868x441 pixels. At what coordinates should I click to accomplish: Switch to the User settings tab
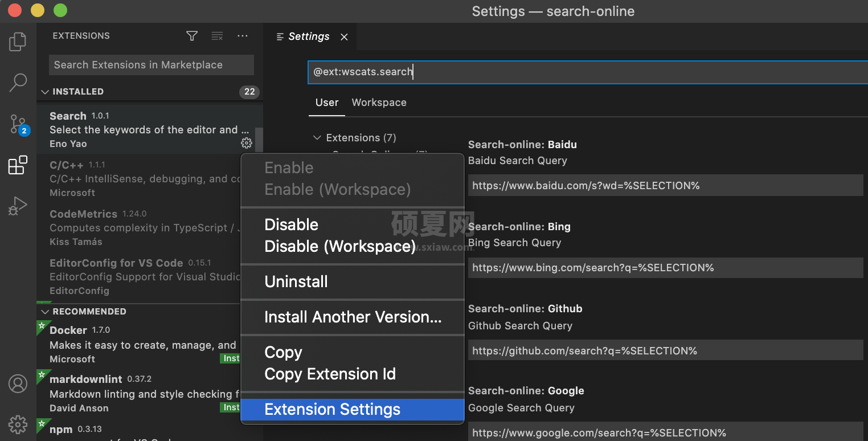(327, 103)
